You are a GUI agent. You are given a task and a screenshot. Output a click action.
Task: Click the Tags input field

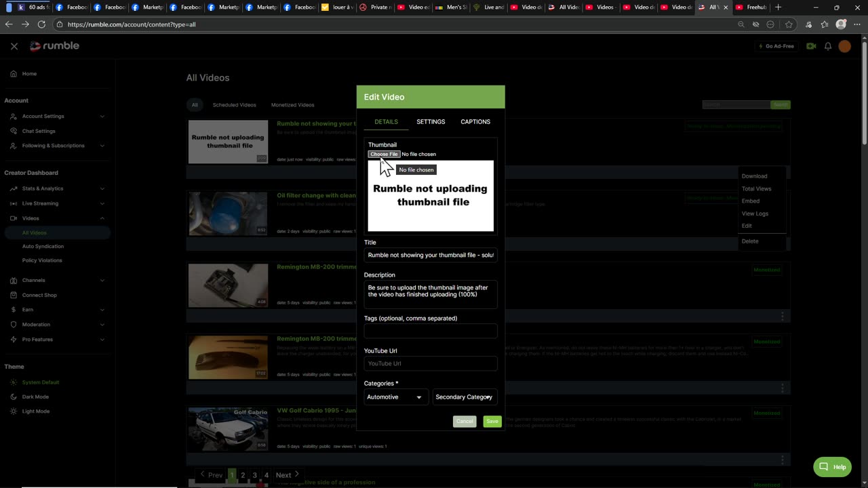(x=431, y=331)
